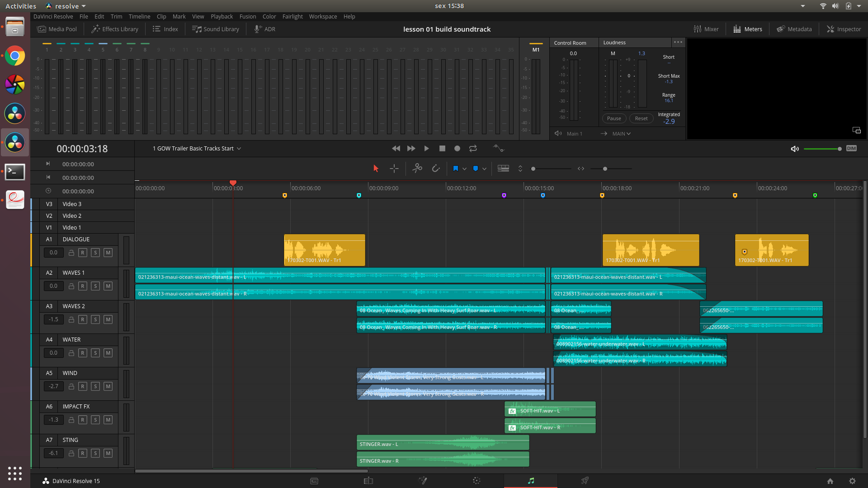Open the Media Pool panel
The height and width of the screenshot is (488, 868).
click(x=57, y=29)
